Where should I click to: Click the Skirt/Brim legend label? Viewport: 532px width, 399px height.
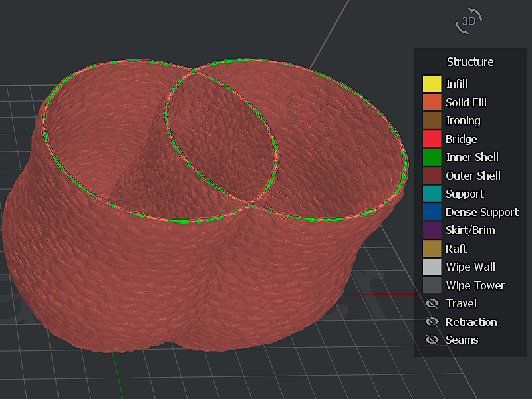pyautogui.click(x=470, y=230)
